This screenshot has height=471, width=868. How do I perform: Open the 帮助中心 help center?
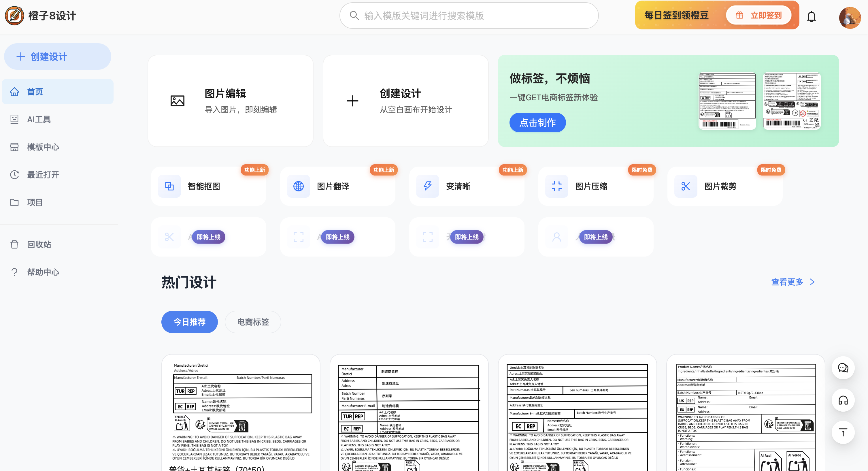tap(43, 272)
